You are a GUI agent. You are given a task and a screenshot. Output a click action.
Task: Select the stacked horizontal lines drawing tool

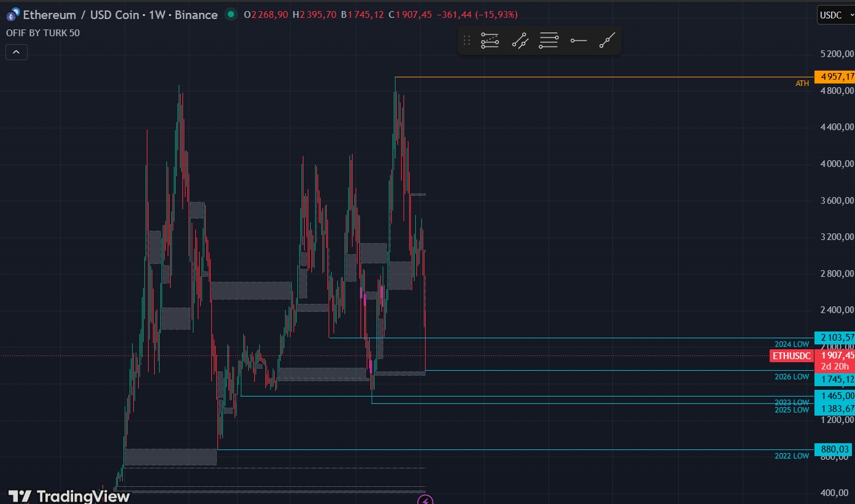point(549,41)
